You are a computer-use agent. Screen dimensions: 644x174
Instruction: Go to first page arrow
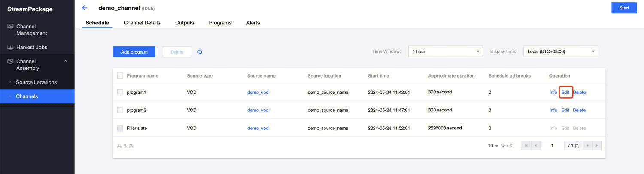pos(526,146)
